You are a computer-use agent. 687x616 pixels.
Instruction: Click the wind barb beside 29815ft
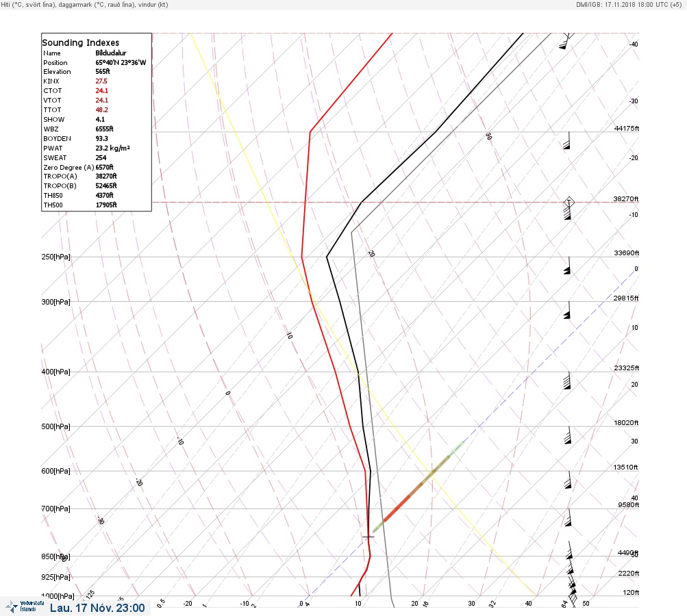(x=567, y=310)
